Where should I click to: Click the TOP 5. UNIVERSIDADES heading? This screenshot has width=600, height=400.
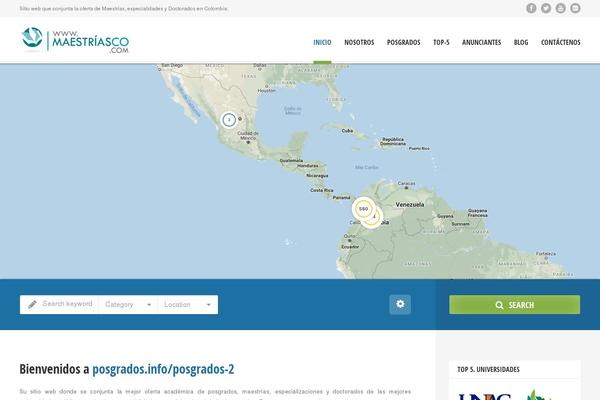(488, 369)
